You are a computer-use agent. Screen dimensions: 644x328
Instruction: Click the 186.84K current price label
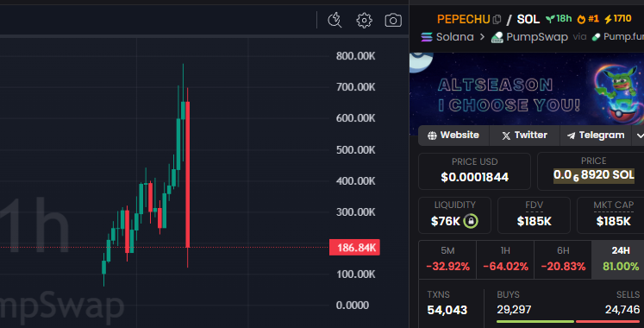[x=354, y=248]
